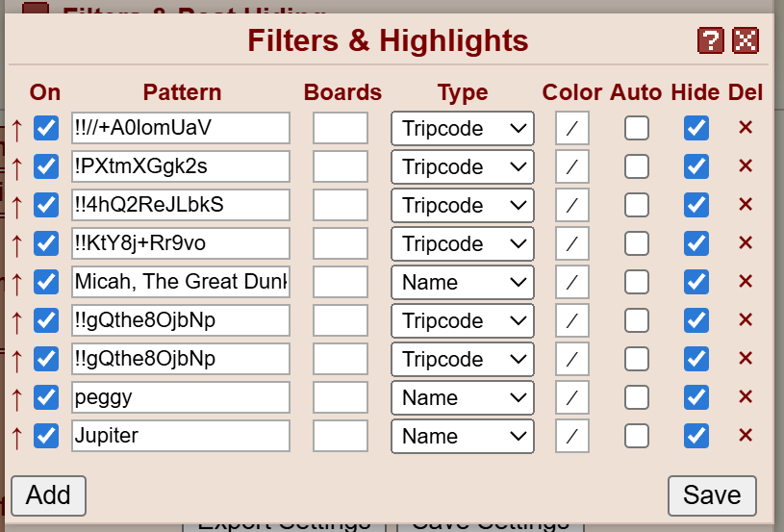Select the Boards field for the peggy filter
The image size is (784, 532).
(x=341, y=397)
